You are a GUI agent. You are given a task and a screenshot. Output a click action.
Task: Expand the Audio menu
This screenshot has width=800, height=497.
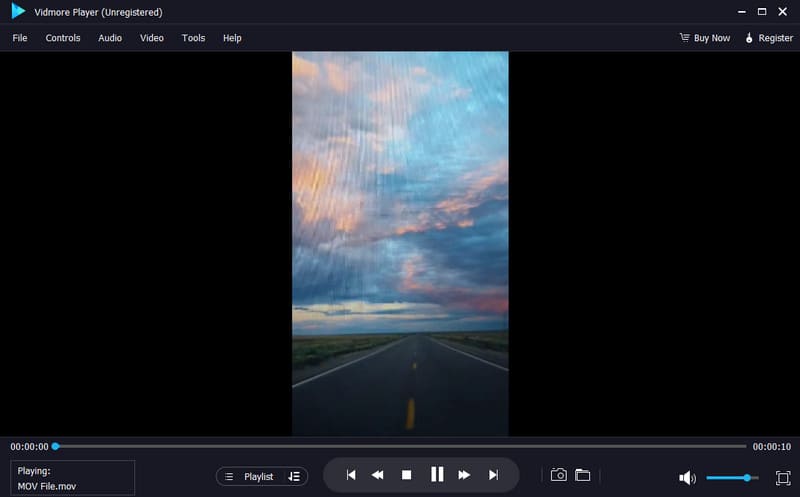coord(110,38)
